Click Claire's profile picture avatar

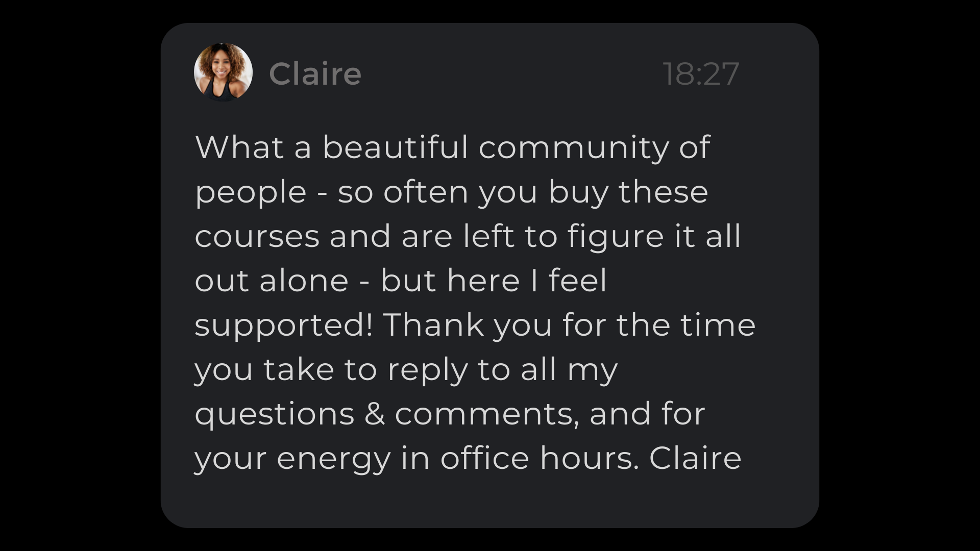click(x=223, y=72)
